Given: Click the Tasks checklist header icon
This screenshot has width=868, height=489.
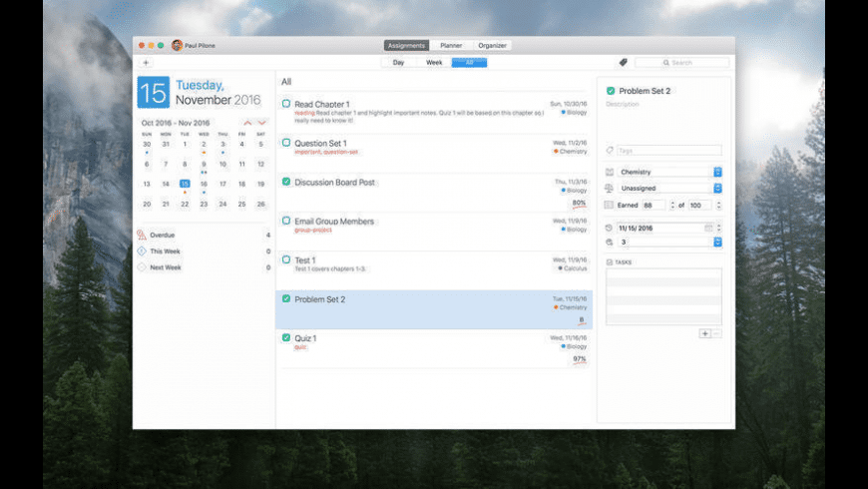Looking at the screenshot, I should point(610,262).
